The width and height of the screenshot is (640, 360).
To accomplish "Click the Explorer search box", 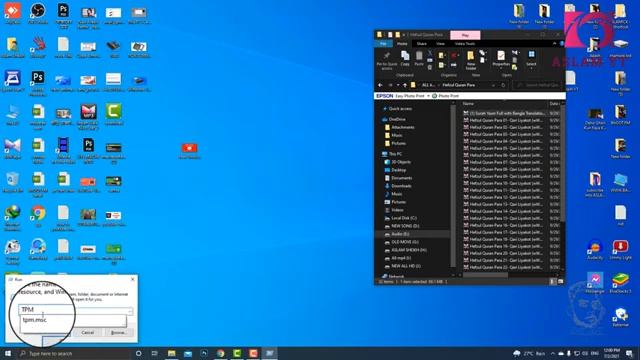I will click(538, 85).
